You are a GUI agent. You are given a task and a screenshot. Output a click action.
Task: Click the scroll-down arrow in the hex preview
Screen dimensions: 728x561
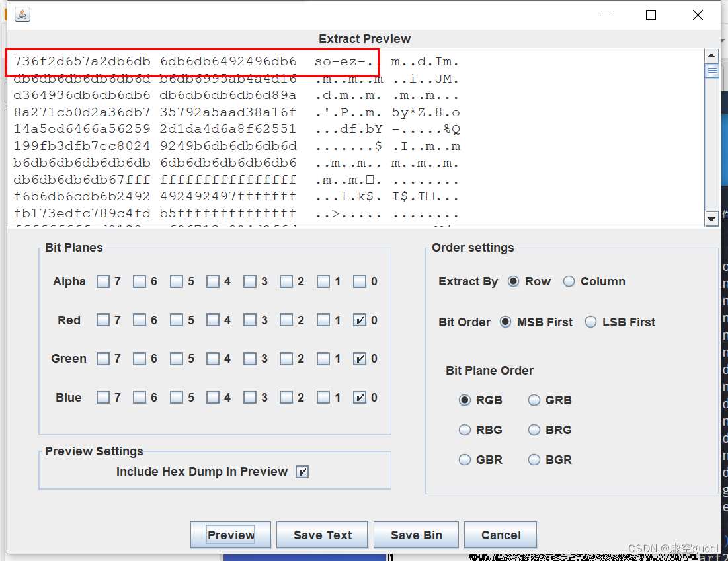click(x=711, y=218)
